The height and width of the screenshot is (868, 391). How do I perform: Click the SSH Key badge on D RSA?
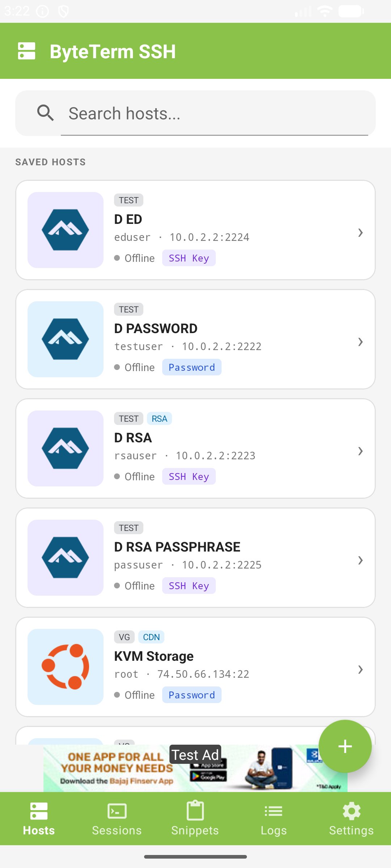pos(189,476)
